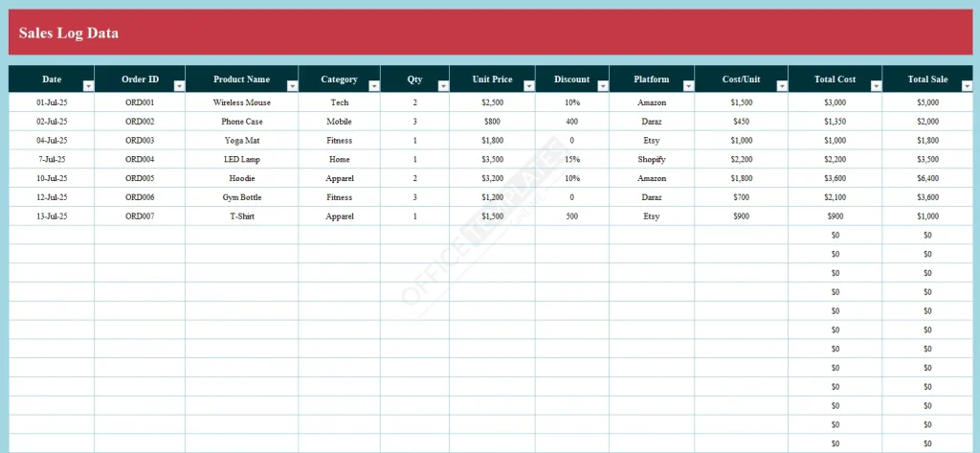Select the Gym Bottle product cell
The width and height of the screenshot is (980, 453).
coord(242,197)
